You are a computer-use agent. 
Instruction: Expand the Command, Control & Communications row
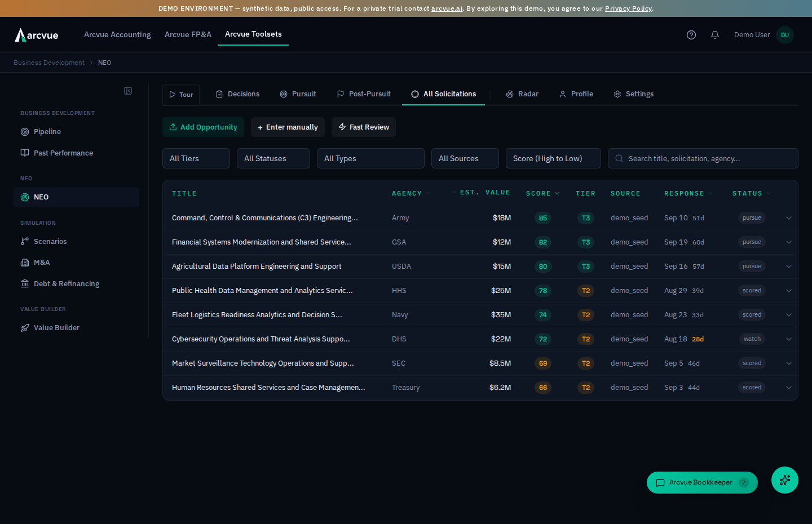click(x=789, y=218)
